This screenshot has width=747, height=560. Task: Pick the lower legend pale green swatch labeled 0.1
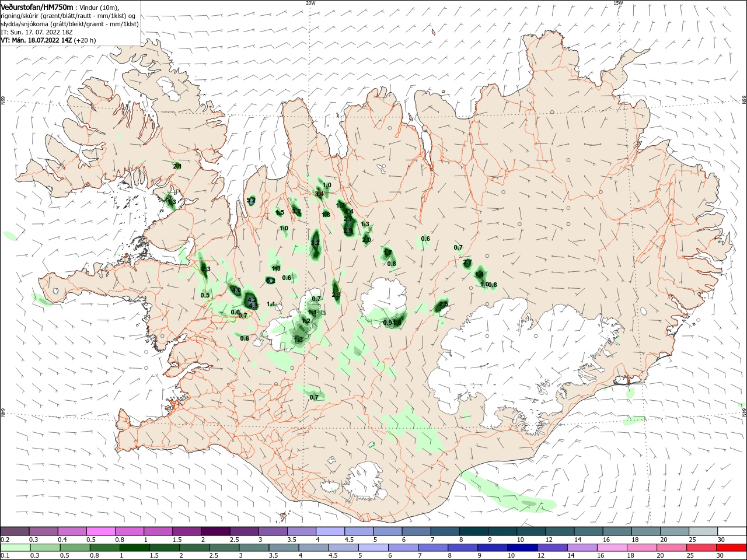(x=15, y=548)
